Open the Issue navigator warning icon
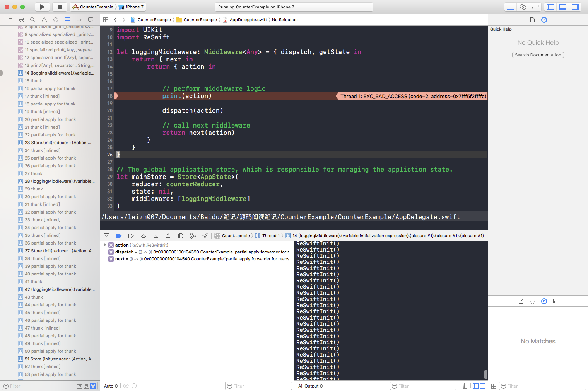The height and width of the screenshot is (391, 588). (44, 20)
